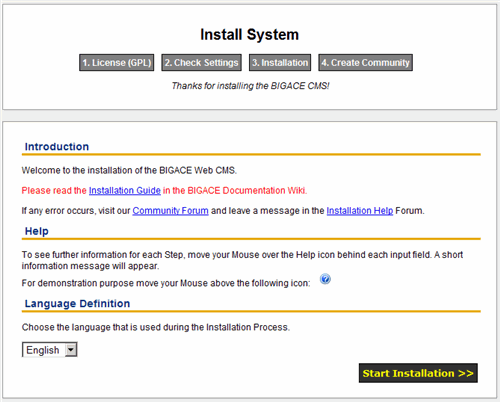Click the Welcome to the installation sentence
The height and width of the screenshot is (402, 500).
tap(129, 170)
